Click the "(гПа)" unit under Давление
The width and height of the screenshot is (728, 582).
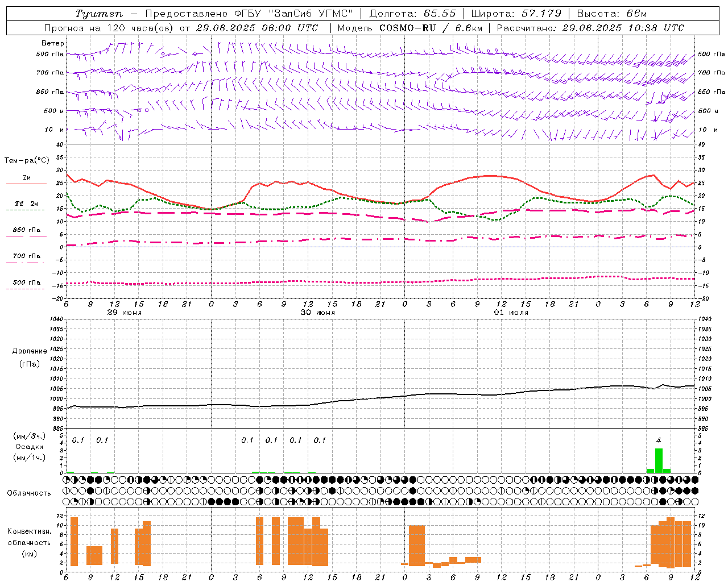pos(30,364)
